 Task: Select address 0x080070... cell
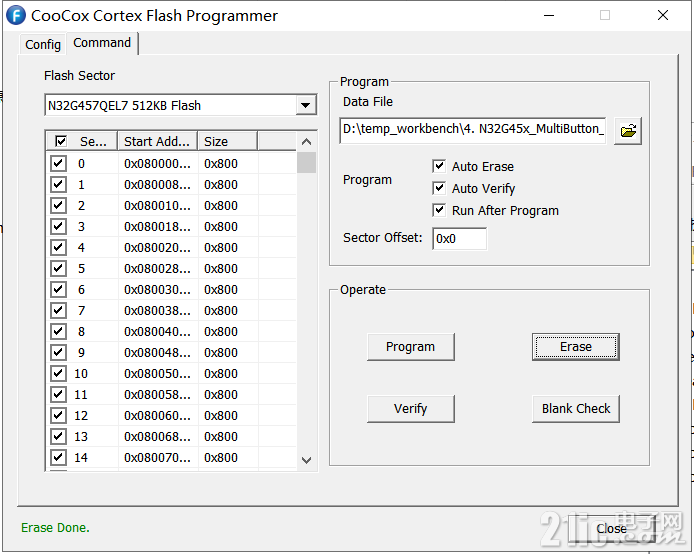pyautogui.click(x=157, y=458)
